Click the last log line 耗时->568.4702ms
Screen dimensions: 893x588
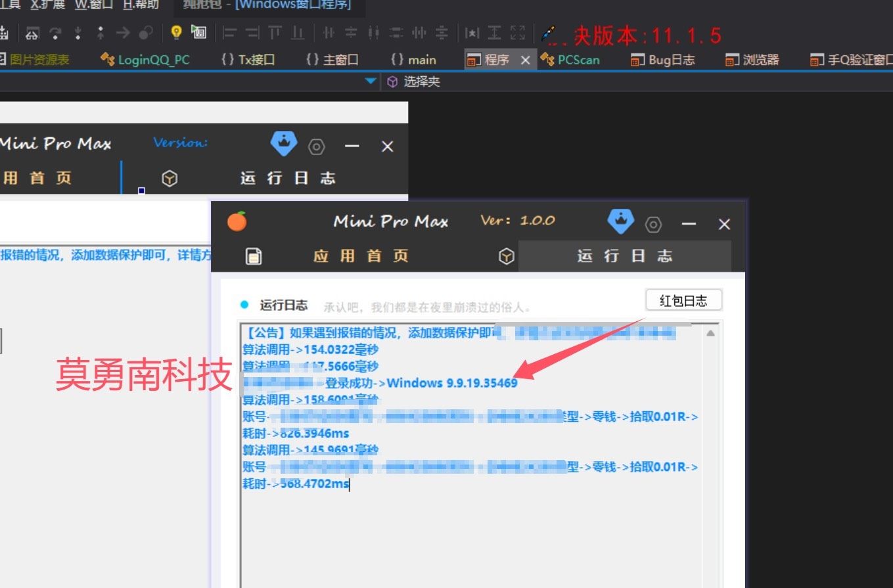[x=296, y=484]
